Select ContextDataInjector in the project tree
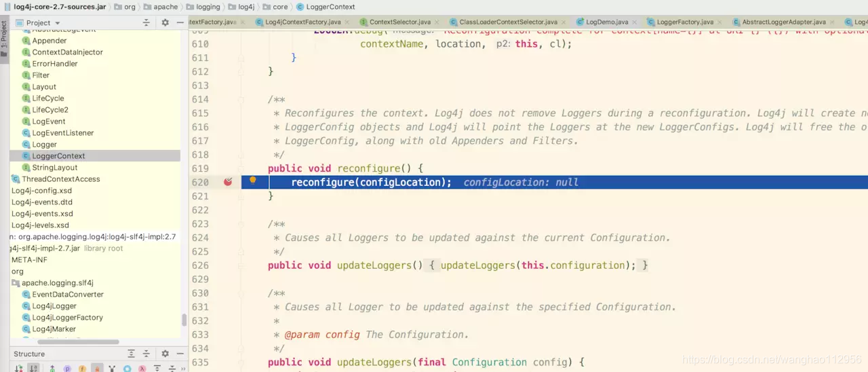 click(68, 52)
